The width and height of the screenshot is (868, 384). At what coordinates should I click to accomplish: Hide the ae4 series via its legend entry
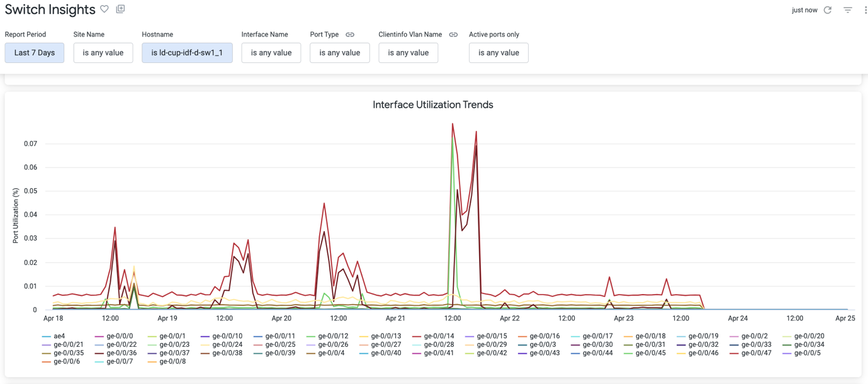click(x=59, y=336)
